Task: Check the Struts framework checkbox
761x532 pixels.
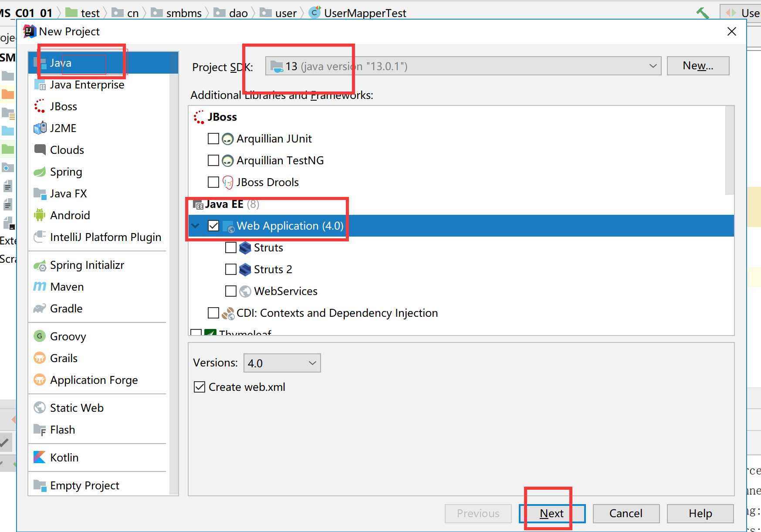Action: pyautogui.click(x=231, y=247)
